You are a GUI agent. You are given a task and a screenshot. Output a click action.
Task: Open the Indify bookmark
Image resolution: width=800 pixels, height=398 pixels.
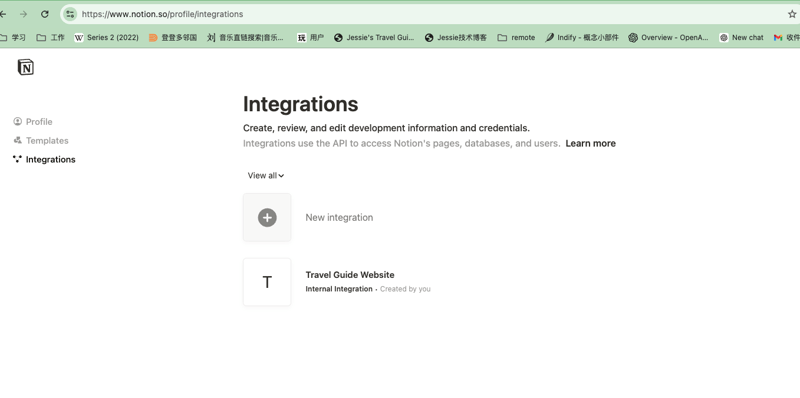coord(582,37)
